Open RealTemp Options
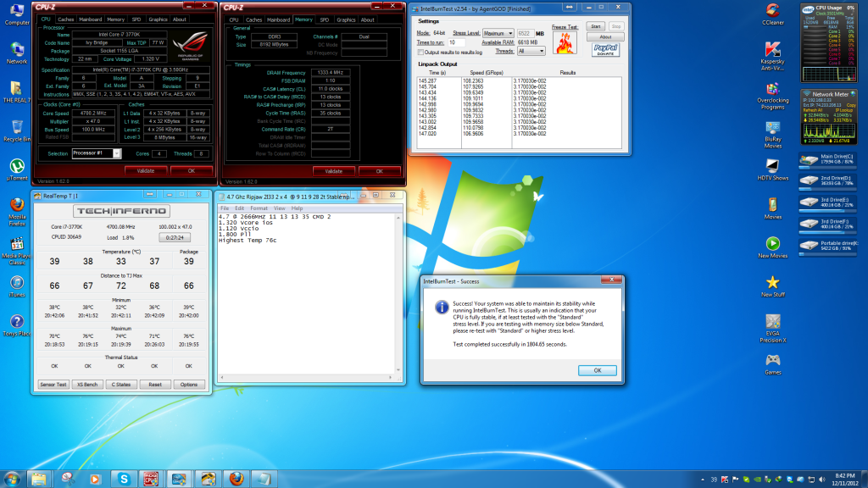Screen dimensions: 868x488 pyautogui.click(x=189, y=385)
